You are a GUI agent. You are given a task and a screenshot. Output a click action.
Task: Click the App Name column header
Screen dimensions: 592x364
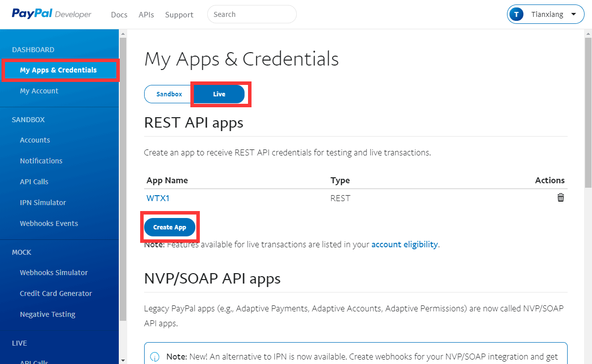coord(167,180)
